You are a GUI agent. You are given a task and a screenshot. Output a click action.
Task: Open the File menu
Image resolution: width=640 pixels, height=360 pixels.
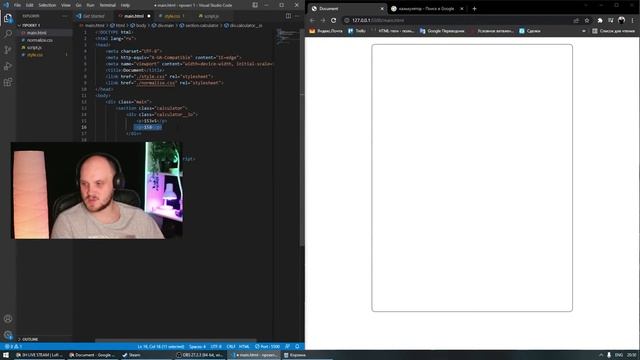pyautogui.click(x=17, y=5)
